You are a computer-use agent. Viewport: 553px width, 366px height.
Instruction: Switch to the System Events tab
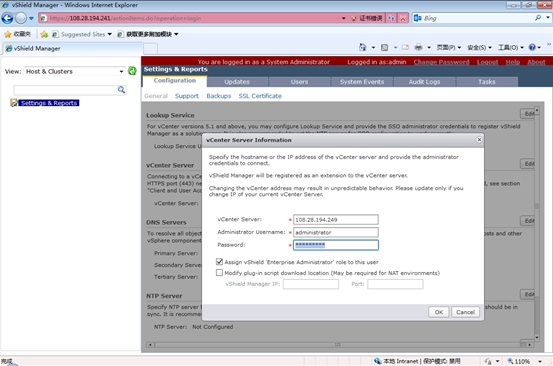click(x=361, y=82)
